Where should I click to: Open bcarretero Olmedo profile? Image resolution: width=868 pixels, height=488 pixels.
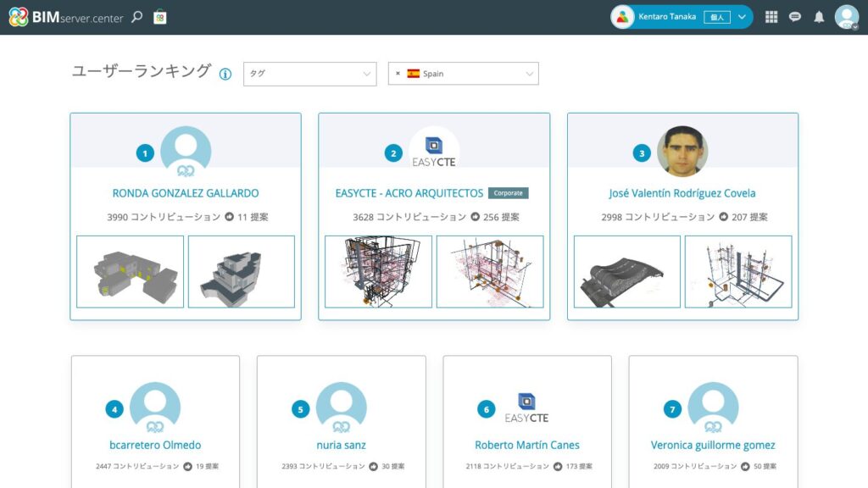pyautogui.click(x=155, y=445)
